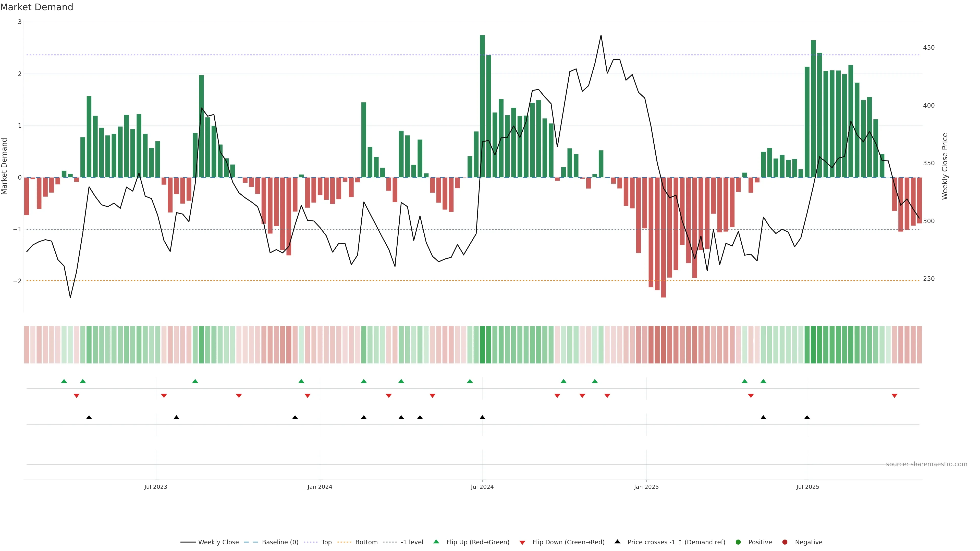
Task: Click the Market Demand chart title
Action: (36, 7)
